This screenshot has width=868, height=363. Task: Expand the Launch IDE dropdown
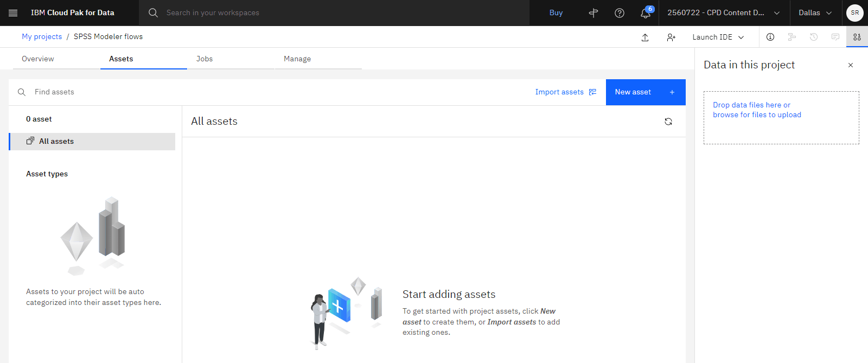pos(718,37)
